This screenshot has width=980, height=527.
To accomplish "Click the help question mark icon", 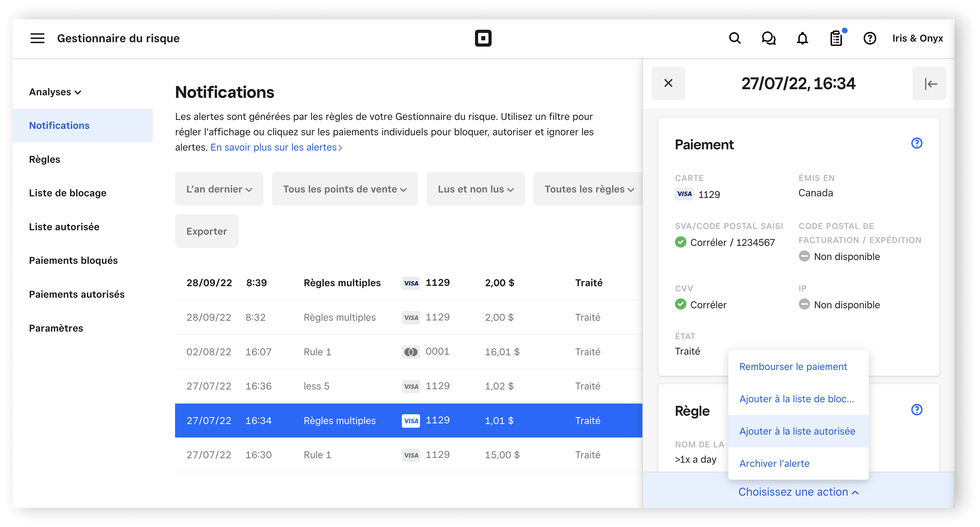I will point(871,38).
